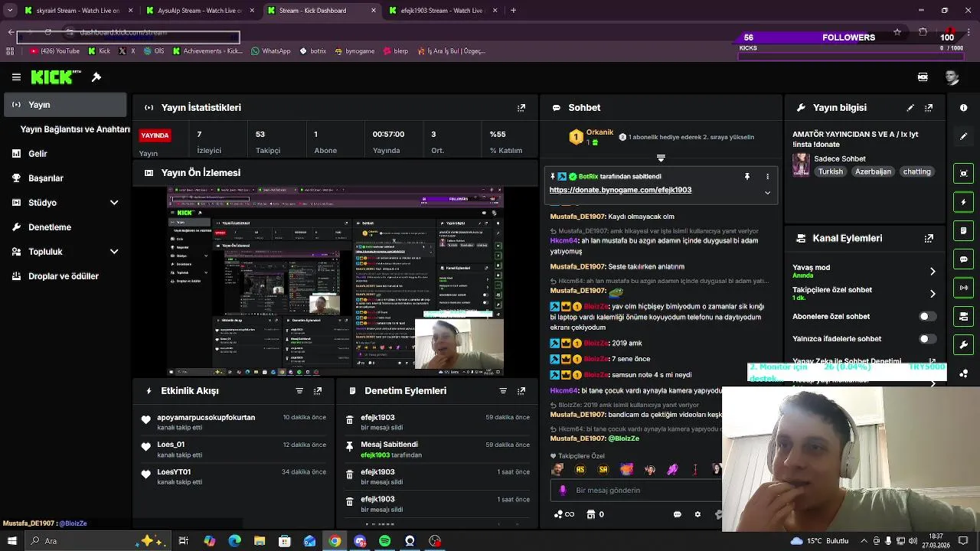Screen dimensions: 980x551
Task: Open the botrix bookmark
Action: tap(313, 51)
